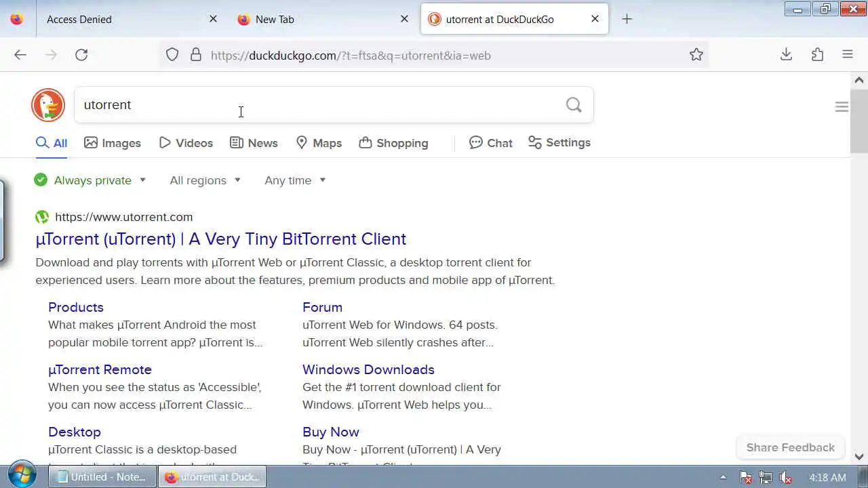Click the Firefox taskbar button
Screen dimensions: 868x488
click(212, 477)
